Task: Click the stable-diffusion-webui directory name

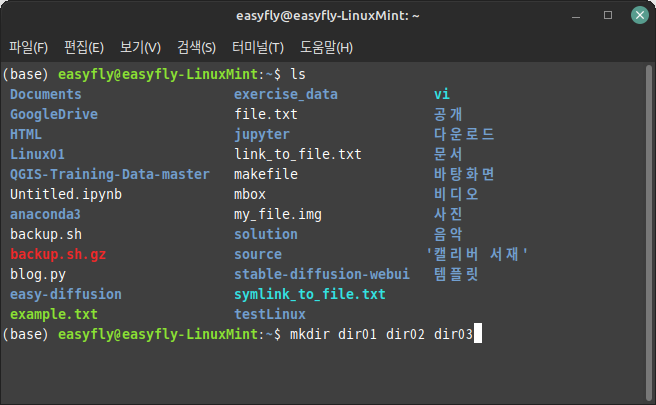Action: click(x=322, y=274)
